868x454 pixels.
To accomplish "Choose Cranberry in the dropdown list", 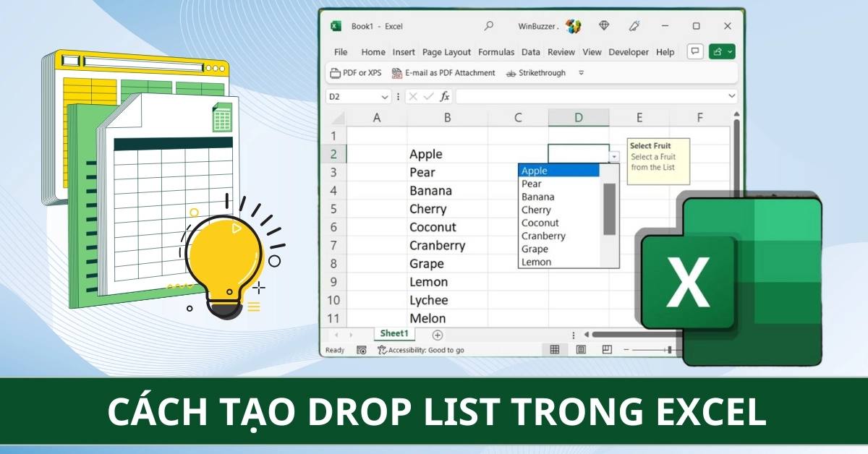I will click(559, 236).
